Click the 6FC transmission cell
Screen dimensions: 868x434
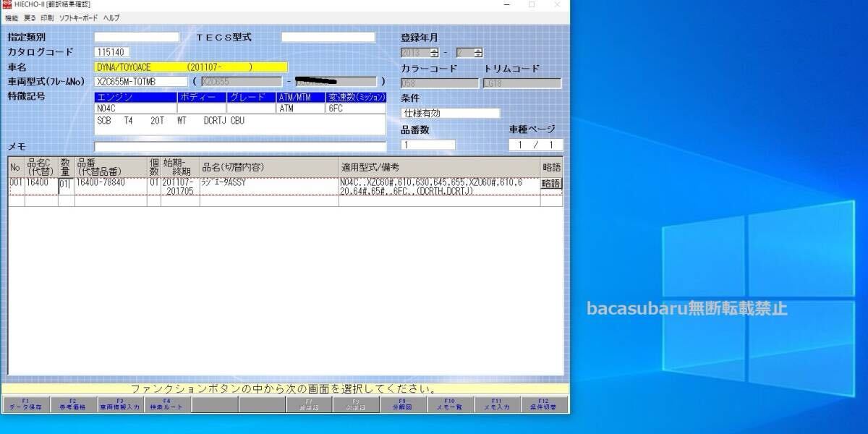(356, 108)
